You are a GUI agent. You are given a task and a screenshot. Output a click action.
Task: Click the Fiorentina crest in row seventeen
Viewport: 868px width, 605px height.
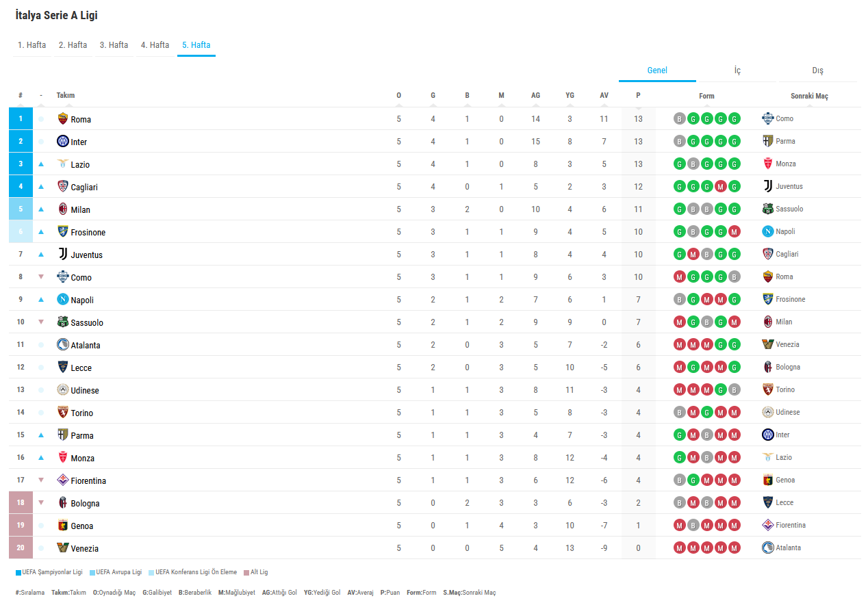pos(63,480)
